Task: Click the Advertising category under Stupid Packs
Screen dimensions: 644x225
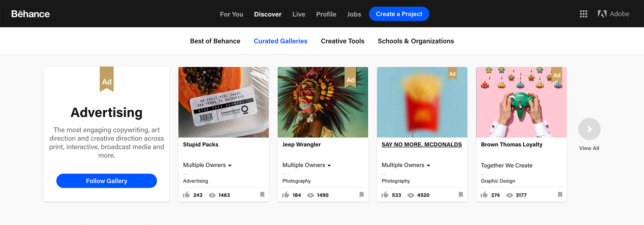Action: (196, 181)
